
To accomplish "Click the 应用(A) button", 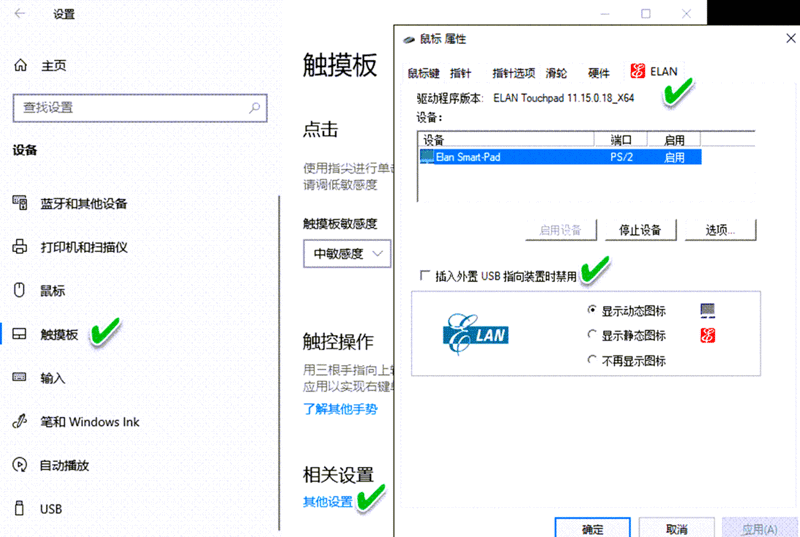I will coord(760,528).
